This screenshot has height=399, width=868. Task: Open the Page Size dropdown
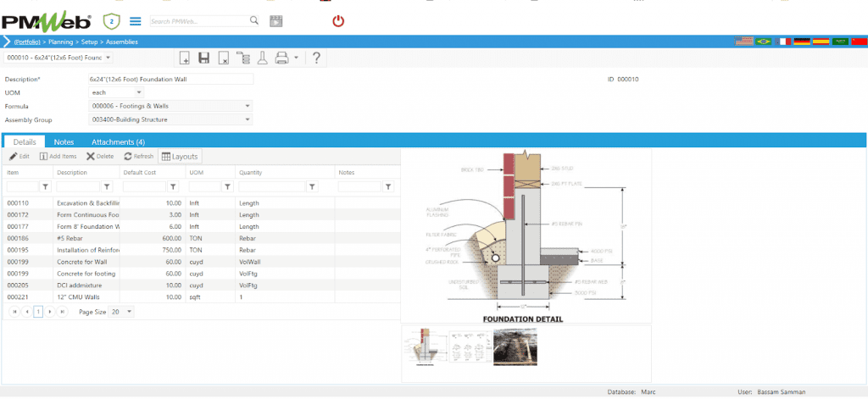[x=129, y=312]
